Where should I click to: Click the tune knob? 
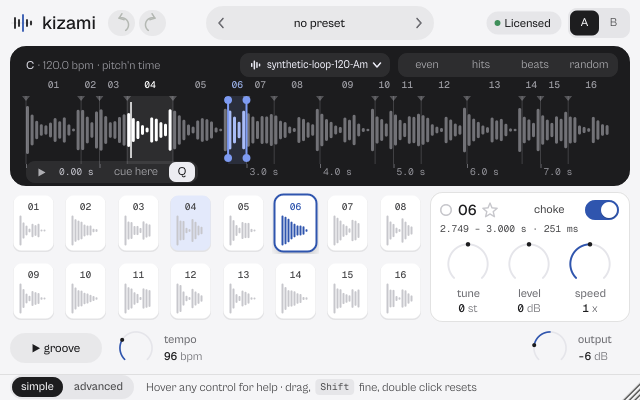pyautogui.click(x=468, y=263)
